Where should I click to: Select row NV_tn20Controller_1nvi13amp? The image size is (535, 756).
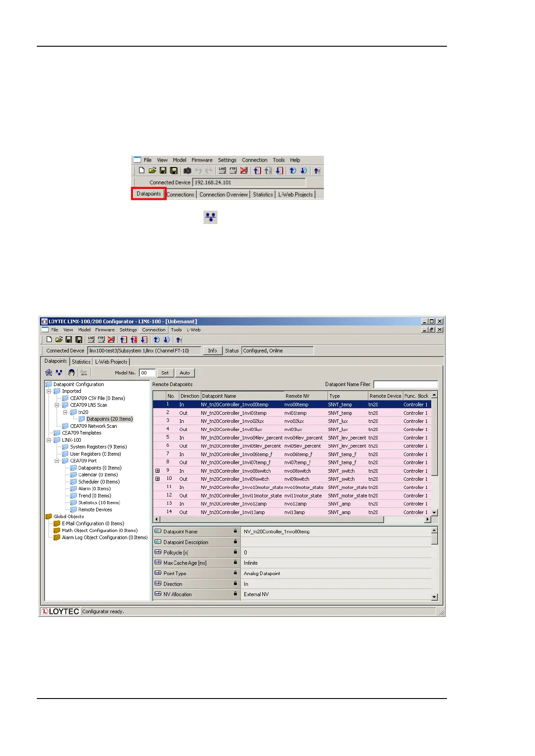(292, 512)
